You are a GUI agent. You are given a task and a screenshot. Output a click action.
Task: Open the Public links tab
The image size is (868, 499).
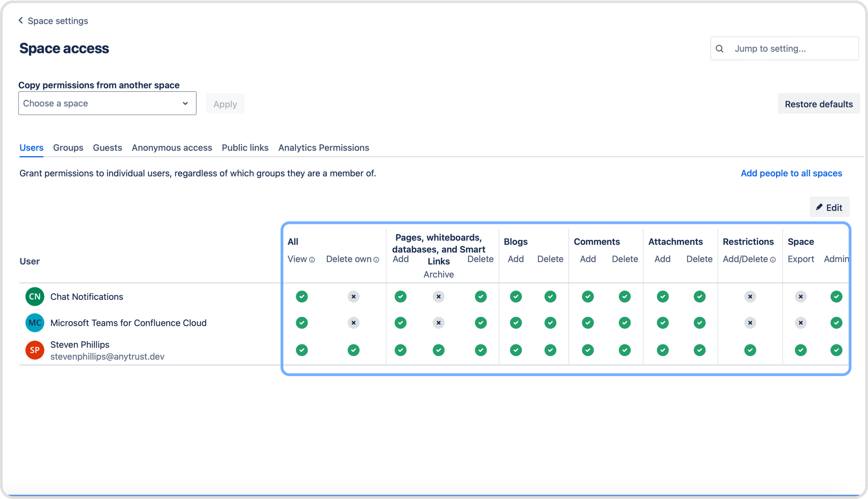(245, 148)
